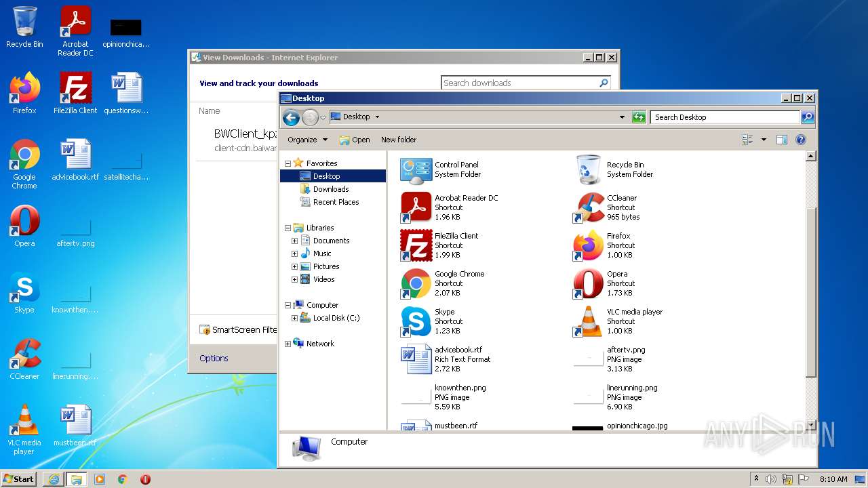
Task: Click the Desktop breadcrumb in the address bar
Action: pos(356,117)
